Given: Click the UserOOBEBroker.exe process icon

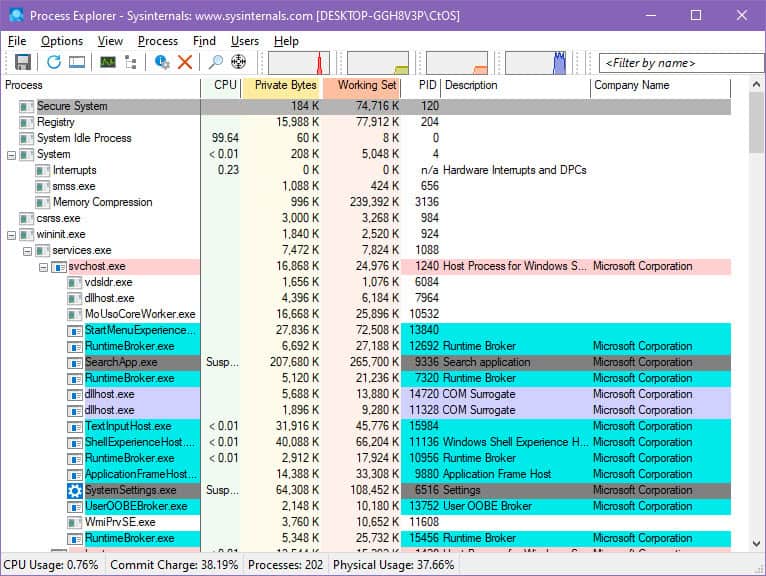Looking at the screenshot, I should [x=74, y=507].
